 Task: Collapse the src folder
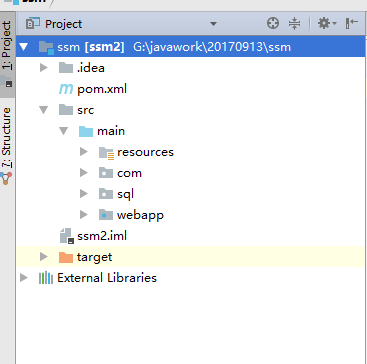pyautogui.click(x=43, y=110)
